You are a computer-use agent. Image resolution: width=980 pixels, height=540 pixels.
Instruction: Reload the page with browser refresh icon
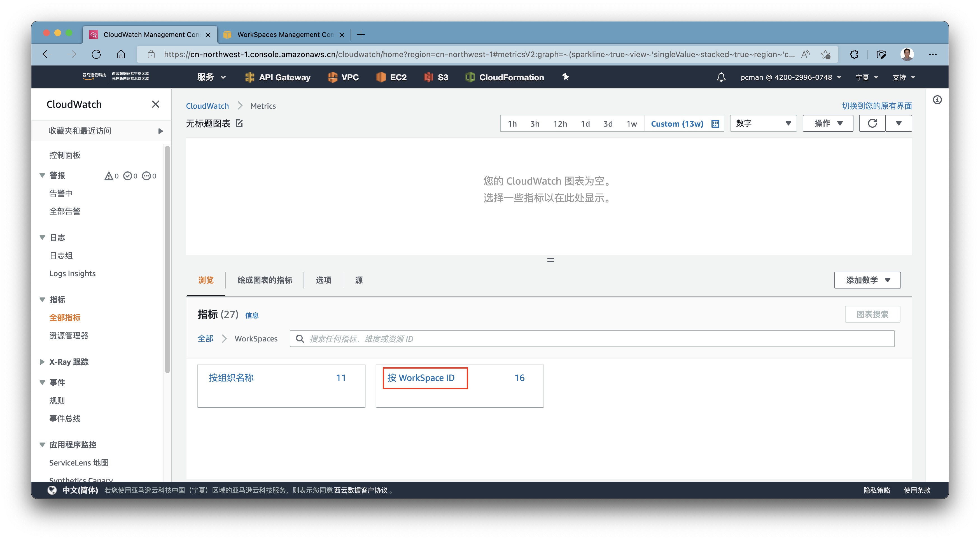point(96,54)
